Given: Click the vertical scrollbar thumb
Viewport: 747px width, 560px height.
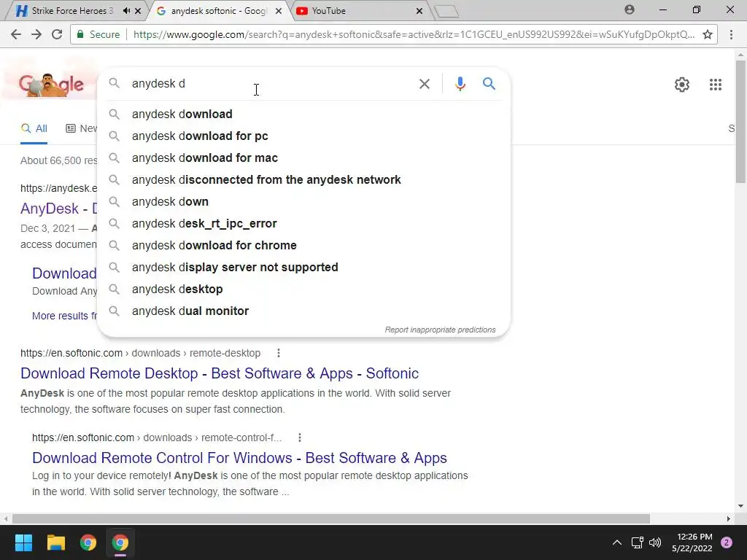Looking at the screenshot, I should [740, 122].
